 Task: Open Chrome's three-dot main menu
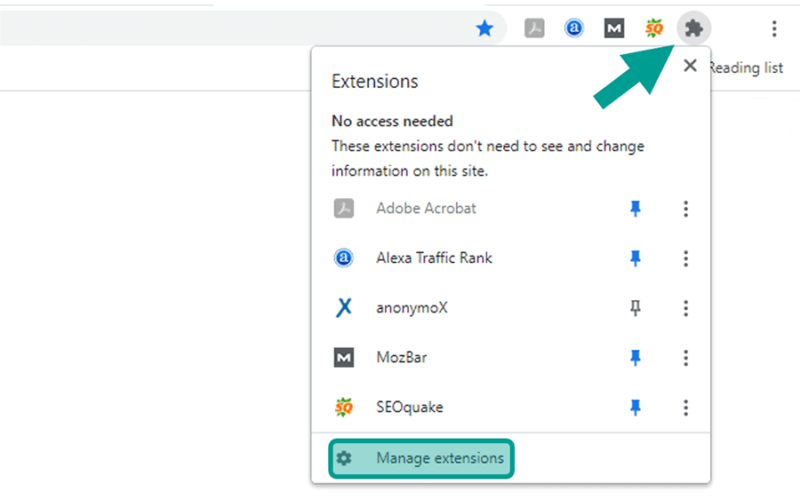tap(774, 29)
